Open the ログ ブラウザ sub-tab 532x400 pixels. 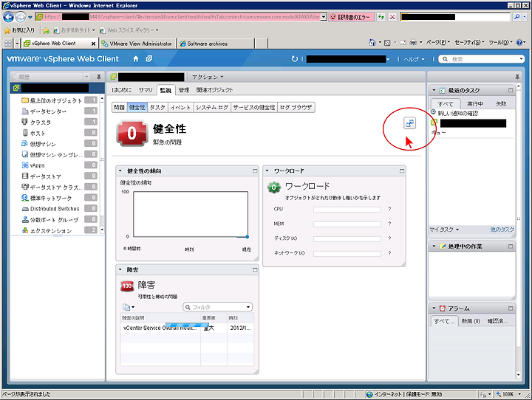pos(296,108)
